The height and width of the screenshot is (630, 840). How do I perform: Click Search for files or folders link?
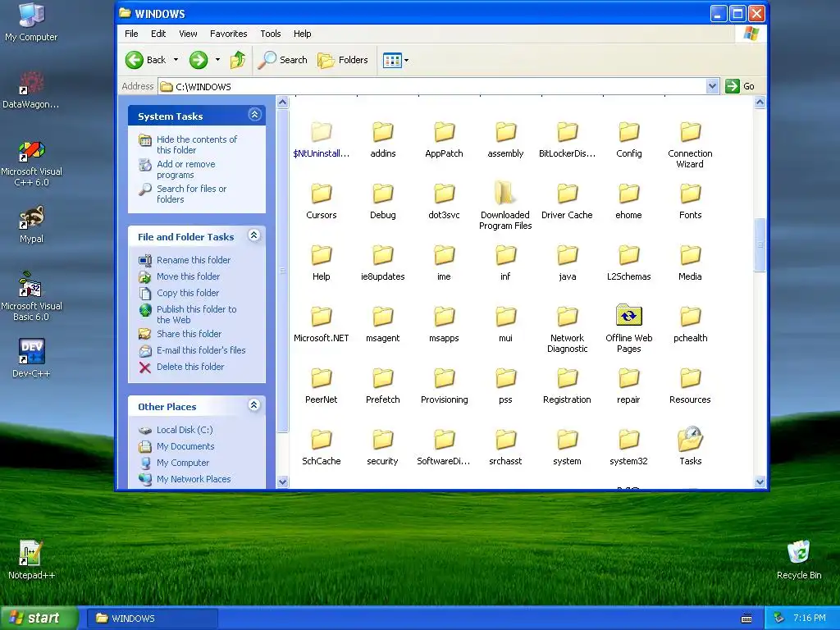click(x=191, y=194)
